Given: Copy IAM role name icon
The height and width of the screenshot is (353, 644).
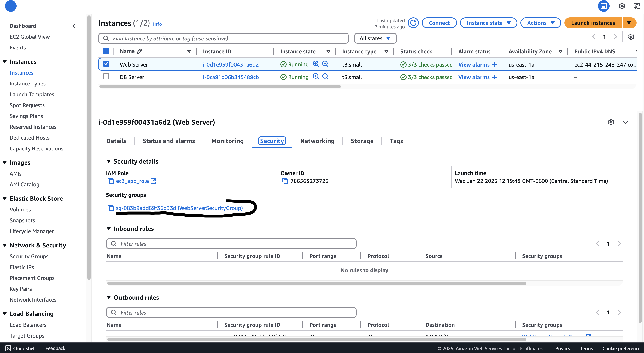Looking at the screenshot, I should [110, 181].
